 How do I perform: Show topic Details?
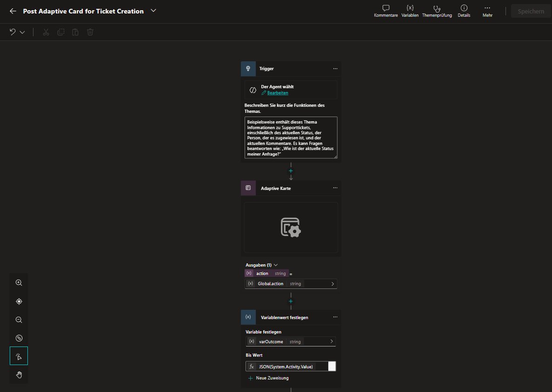pyautogui.click(x=464, y=11)
